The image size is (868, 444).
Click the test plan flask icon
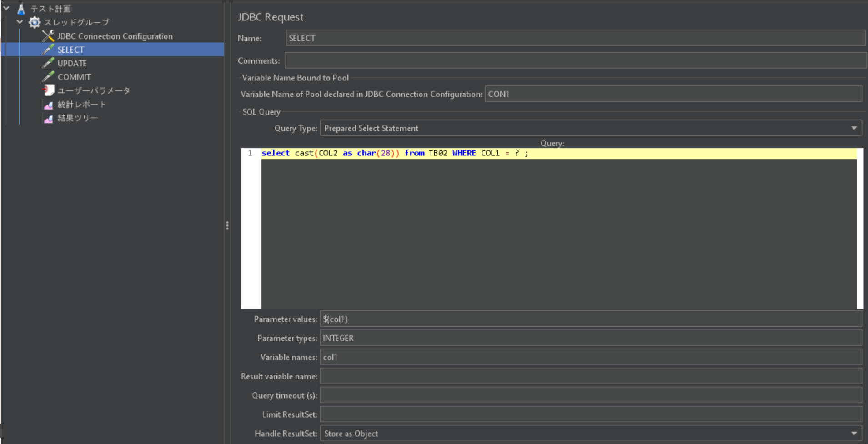pyautogui.click(x=21, y=9)
